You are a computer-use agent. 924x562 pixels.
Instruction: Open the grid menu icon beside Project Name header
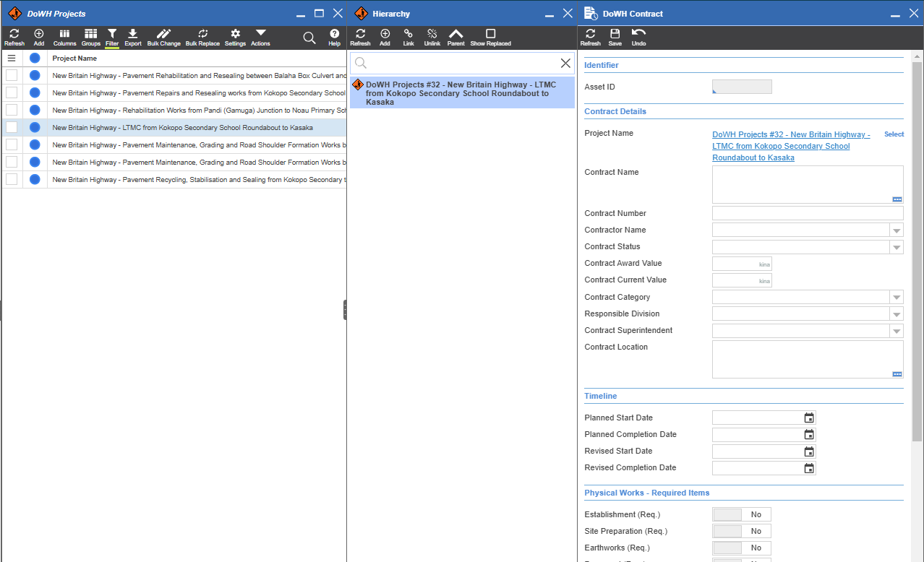pyautogui.click(x=12, y=59)
